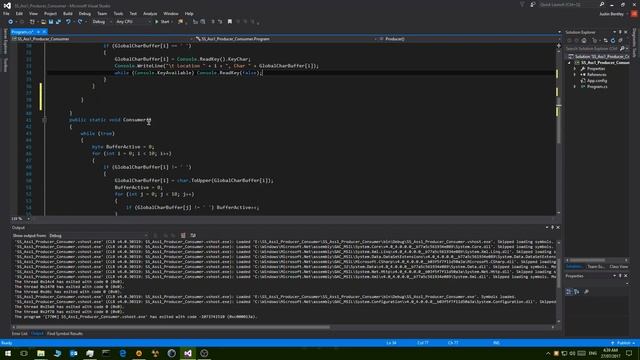Open the Test menu
Viewport: 640px width, 360px height.
tap(133, 13)
